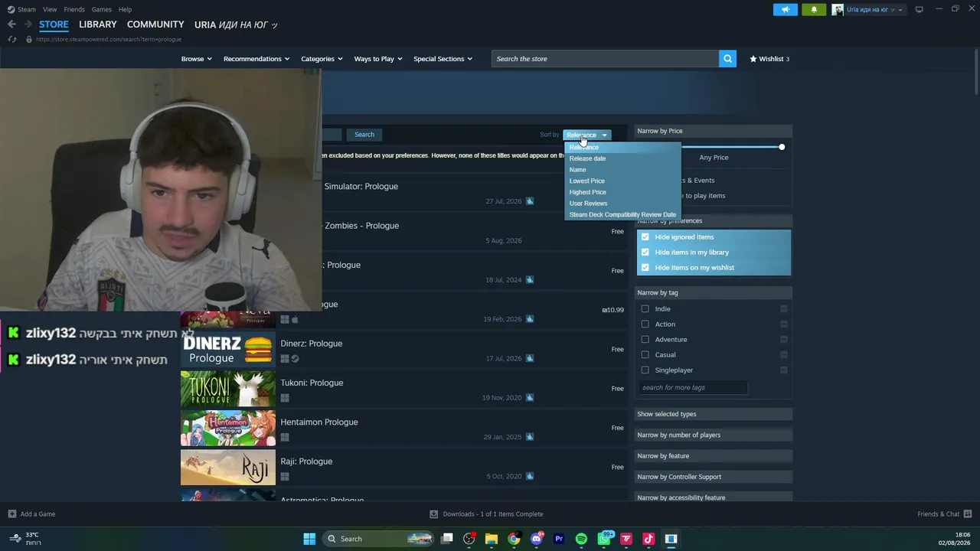Image resolution: width=980 pixels, height=551 pixels.
Task: Open OBS Studio from the taskbar
Action: [x=469, y=539]
